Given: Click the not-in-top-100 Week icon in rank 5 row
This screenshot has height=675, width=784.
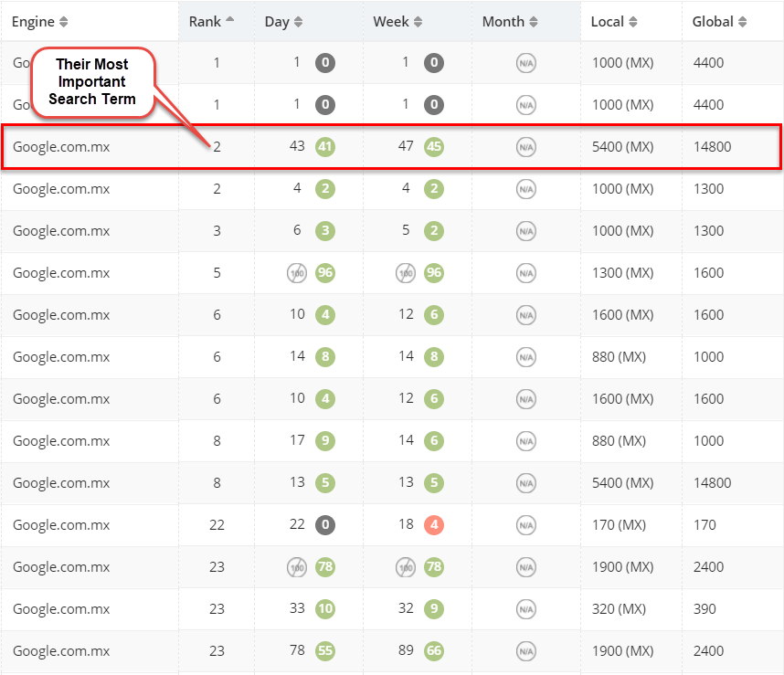Looking at the screenshot, I should point(406,273).
